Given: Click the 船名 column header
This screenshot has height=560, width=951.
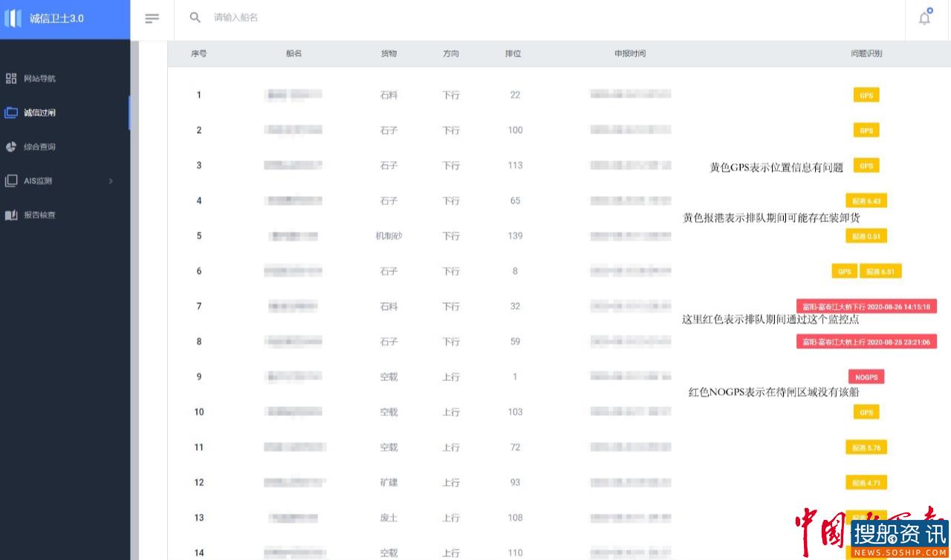Looking at the screenshot, I should [293, 54].
